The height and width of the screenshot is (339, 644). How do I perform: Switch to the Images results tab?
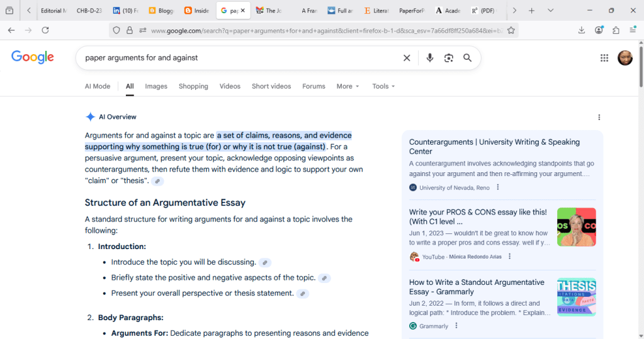point(156,86)
